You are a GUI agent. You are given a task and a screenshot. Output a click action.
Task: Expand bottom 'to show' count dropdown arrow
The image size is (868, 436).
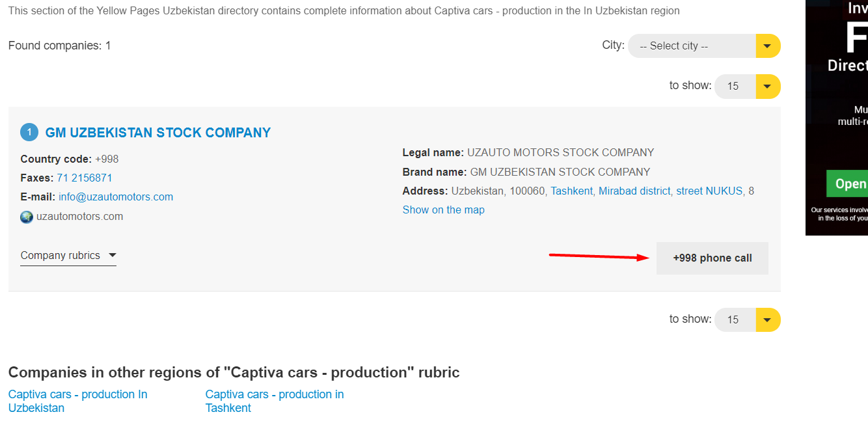(x=768, y=320)
